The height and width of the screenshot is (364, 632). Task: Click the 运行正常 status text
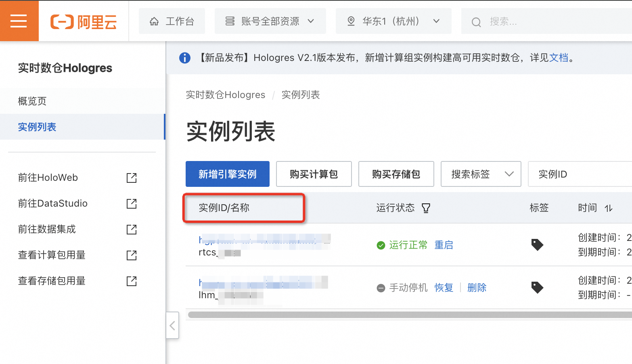pos(408,245)
